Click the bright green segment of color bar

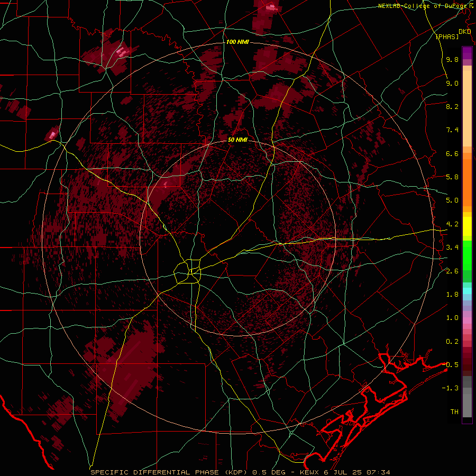point(467,255)
